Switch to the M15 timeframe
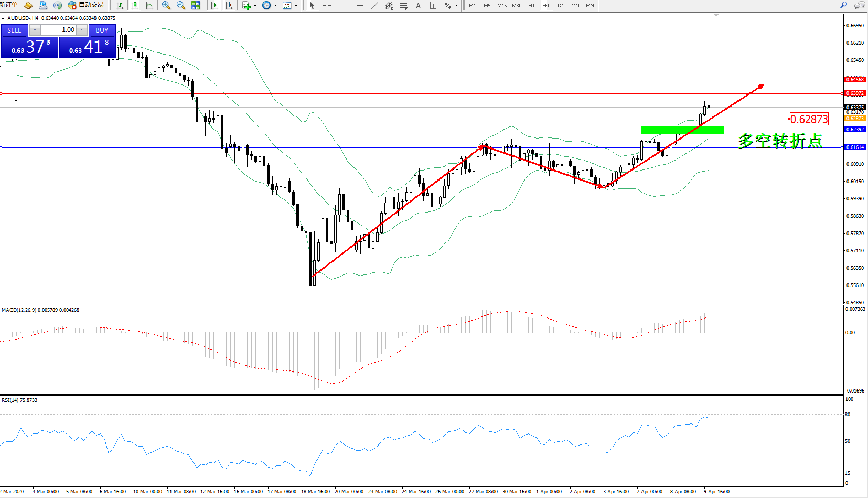868x498 pixels. tap(502, 5)
